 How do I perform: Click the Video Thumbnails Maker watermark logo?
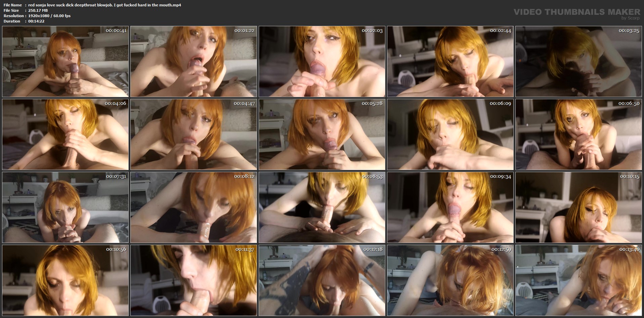click(576, 13)
